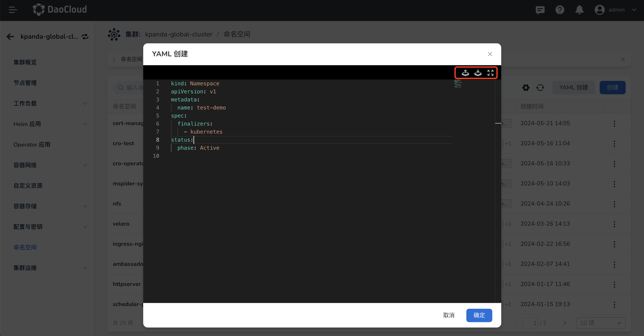This screenshot has width=644, height=336.
Task: Open the messages chat icon
Action: pyautogui.click(x=540, y=10)
